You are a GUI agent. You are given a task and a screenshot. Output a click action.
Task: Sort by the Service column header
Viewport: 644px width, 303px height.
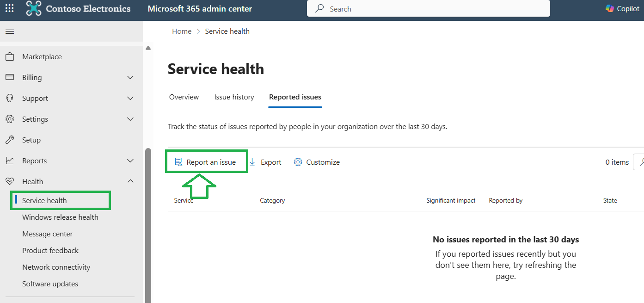[x=184, y=200]
